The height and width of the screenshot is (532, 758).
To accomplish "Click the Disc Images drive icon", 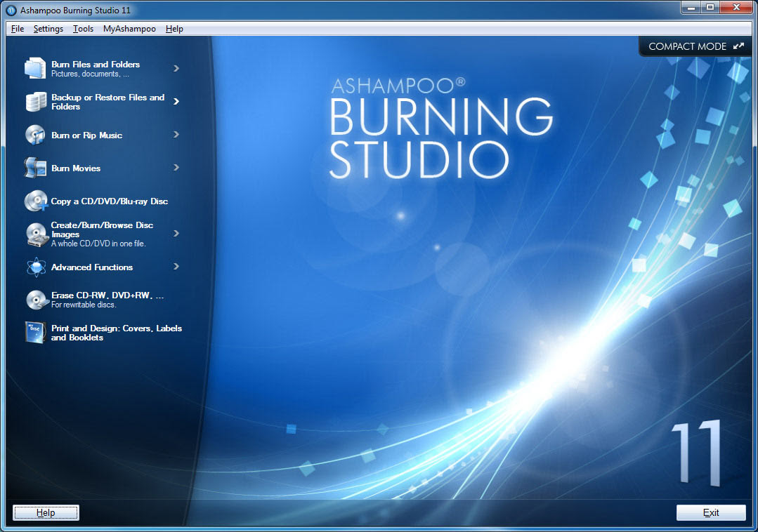I will click(37, 234).
